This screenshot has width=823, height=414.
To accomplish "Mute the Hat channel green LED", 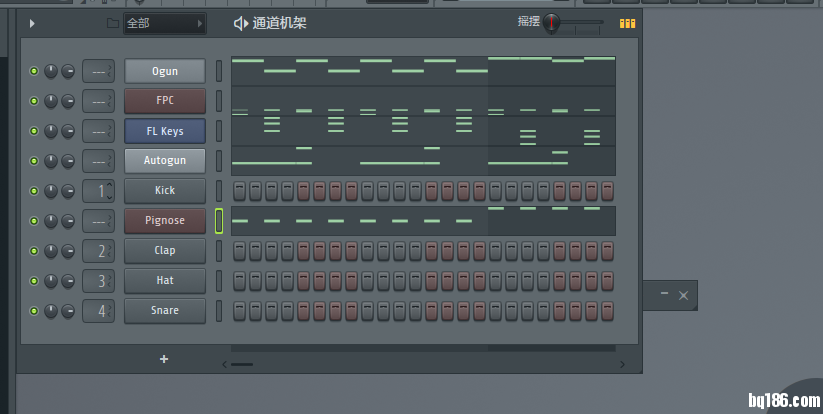I will point(34,281).
